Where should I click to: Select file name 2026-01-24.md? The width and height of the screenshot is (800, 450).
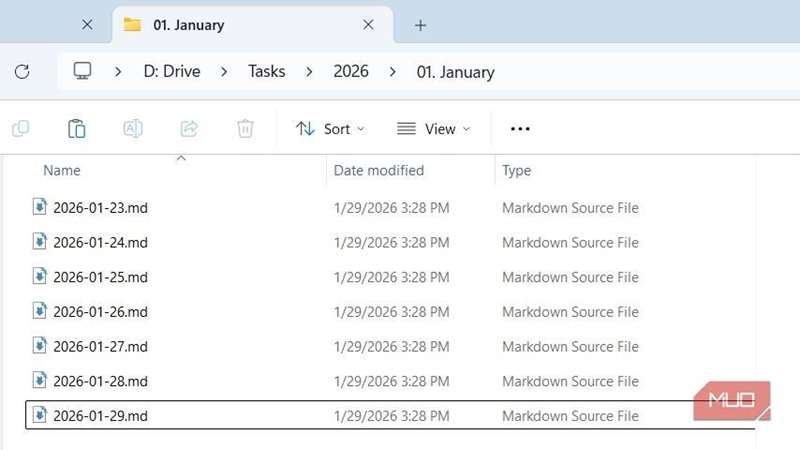click(101, 243)
